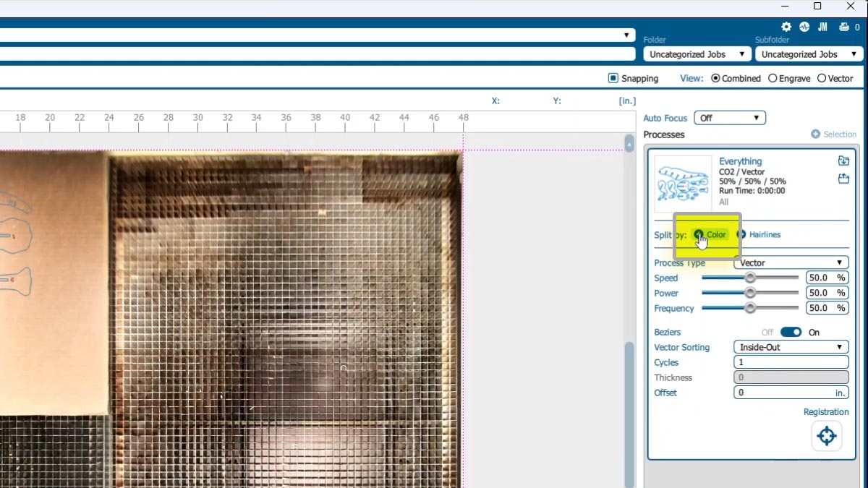
Task: Open the Auto Focus dropdown
Action: point(729,118)
